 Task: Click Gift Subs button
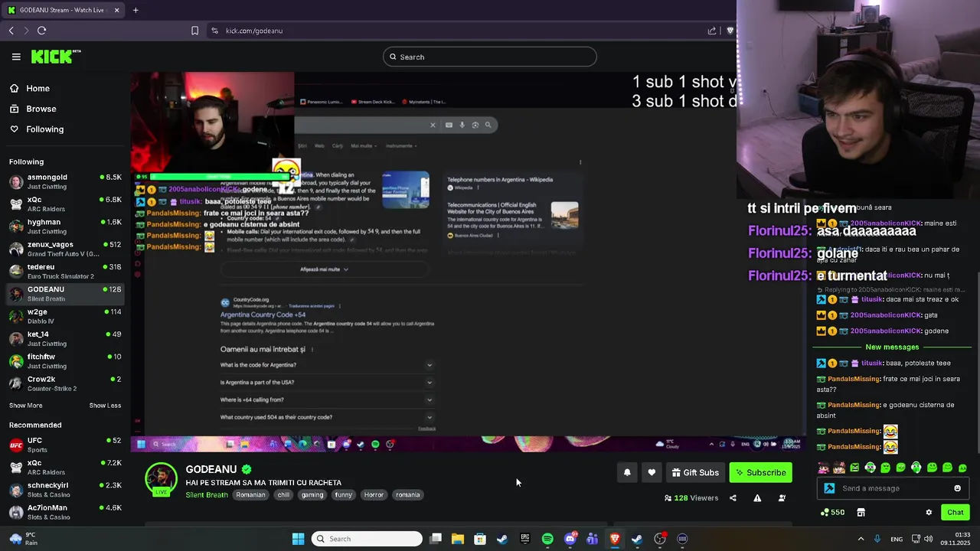pos(695,473)
